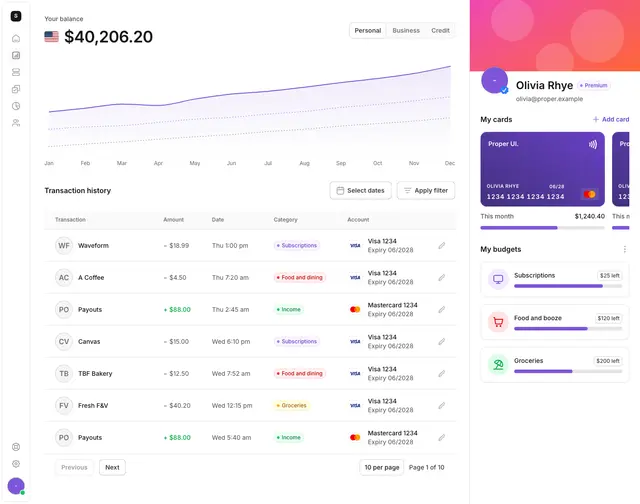Click the Fresh F&V transaction name
Viewport: 640px width, 504px height.
(93, 406)
